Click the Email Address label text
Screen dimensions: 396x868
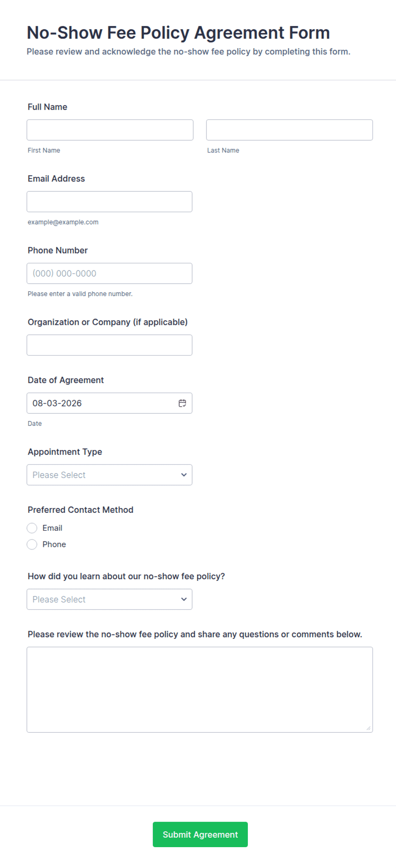pyautogui.click(x=56, y=179)
